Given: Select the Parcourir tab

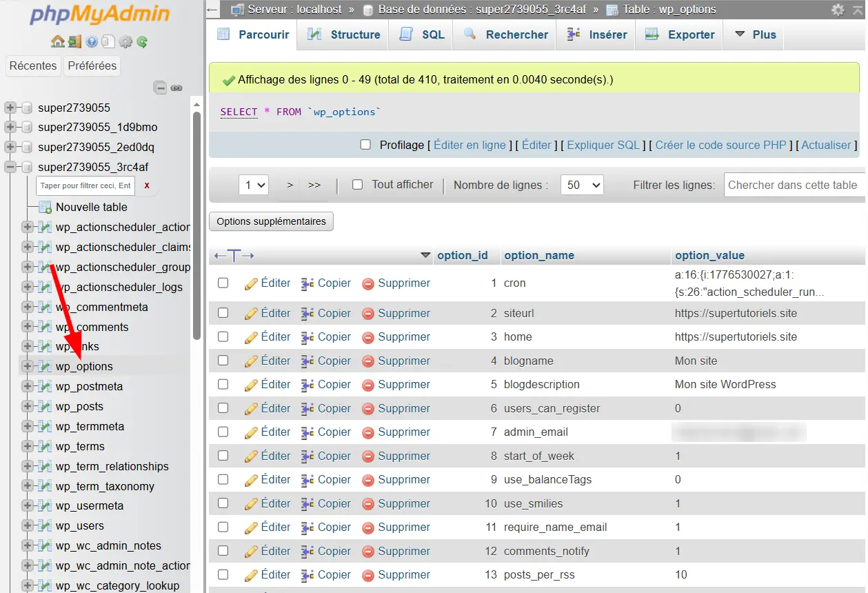Looking at the screenshot, I should [253, 34].
